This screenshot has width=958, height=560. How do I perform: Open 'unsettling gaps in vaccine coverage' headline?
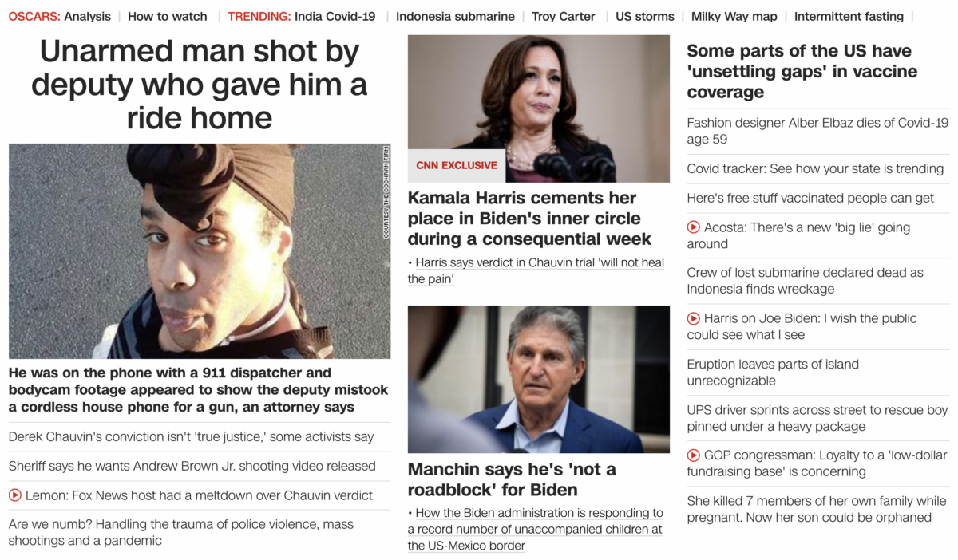pyautogui.click(x=802, y=72)
